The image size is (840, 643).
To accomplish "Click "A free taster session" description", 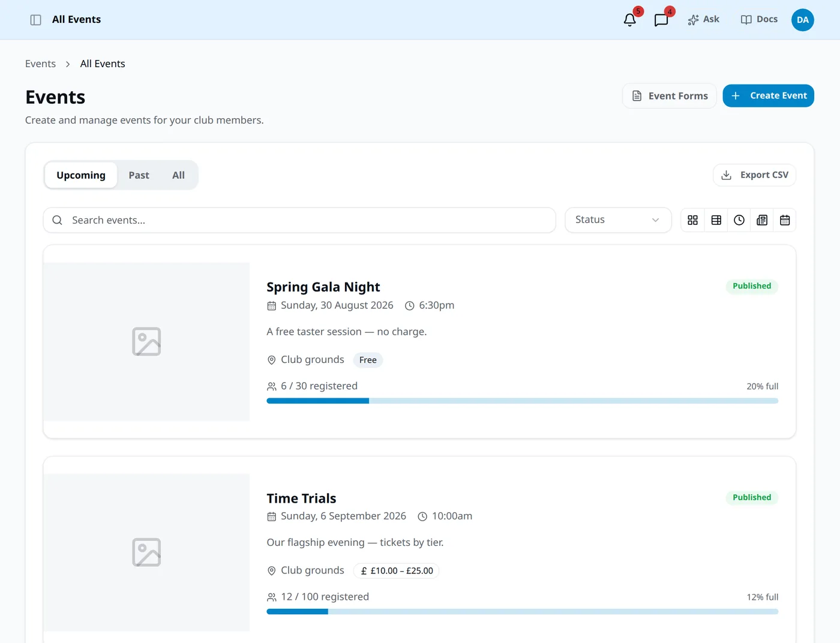I will pos(347,332).
